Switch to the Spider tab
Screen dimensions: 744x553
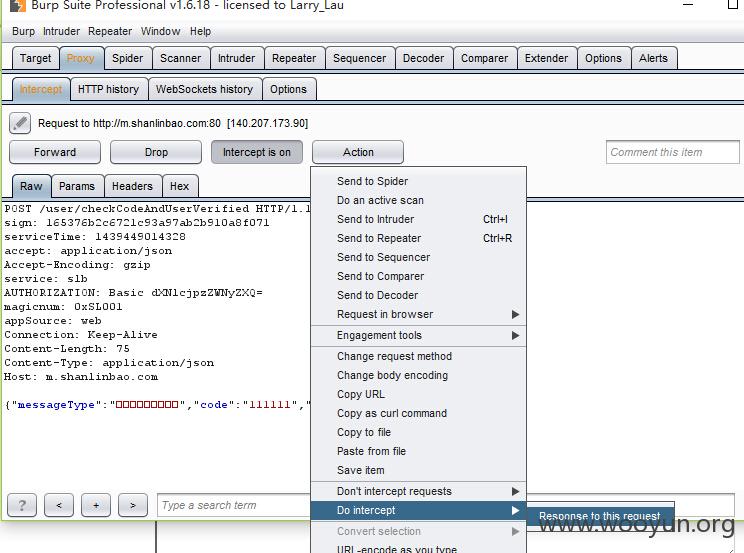128,58
